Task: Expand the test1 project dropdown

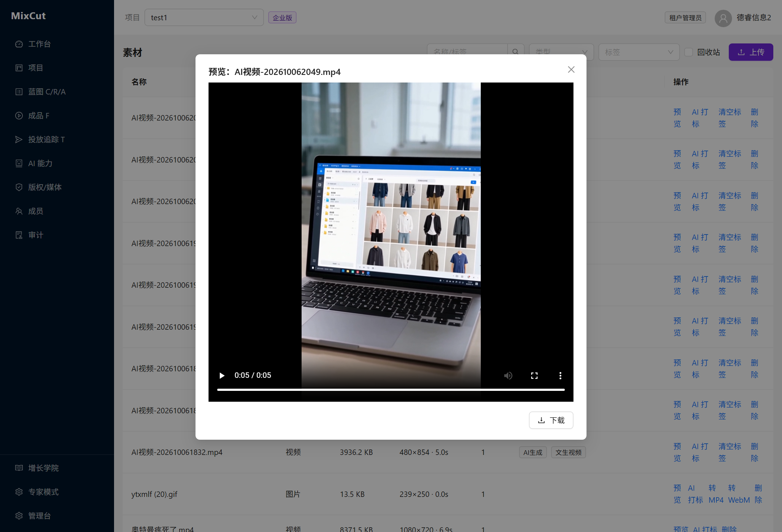Action: (x=204, y=17)
